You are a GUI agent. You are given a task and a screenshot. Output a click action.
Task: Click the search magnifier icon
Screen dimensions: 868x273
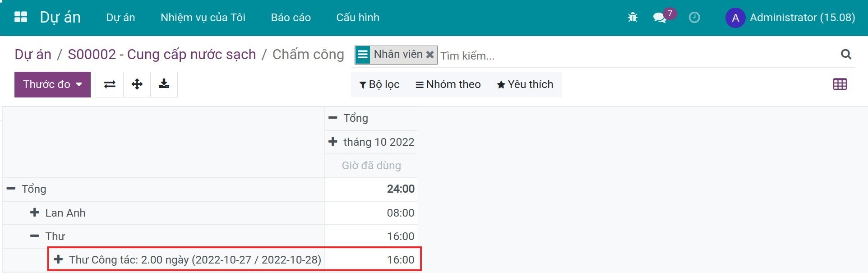(845, 55)
